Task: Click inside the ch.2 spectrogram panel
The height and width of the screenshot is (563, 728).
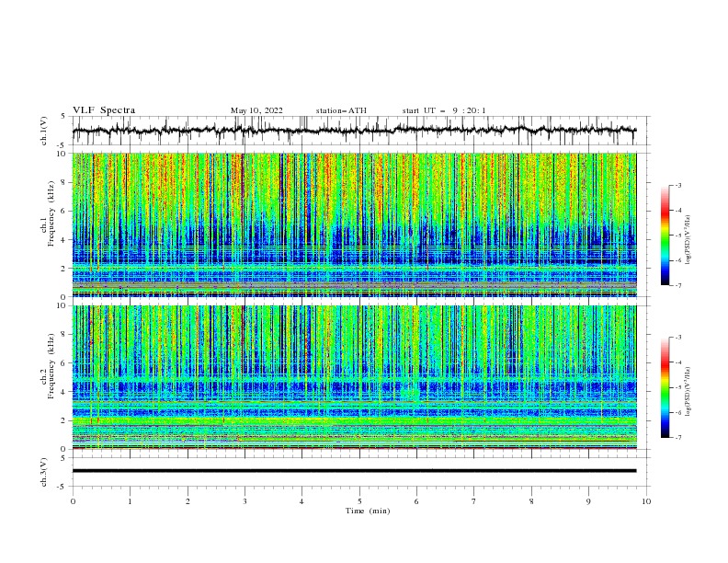Action: pos(354,377)
